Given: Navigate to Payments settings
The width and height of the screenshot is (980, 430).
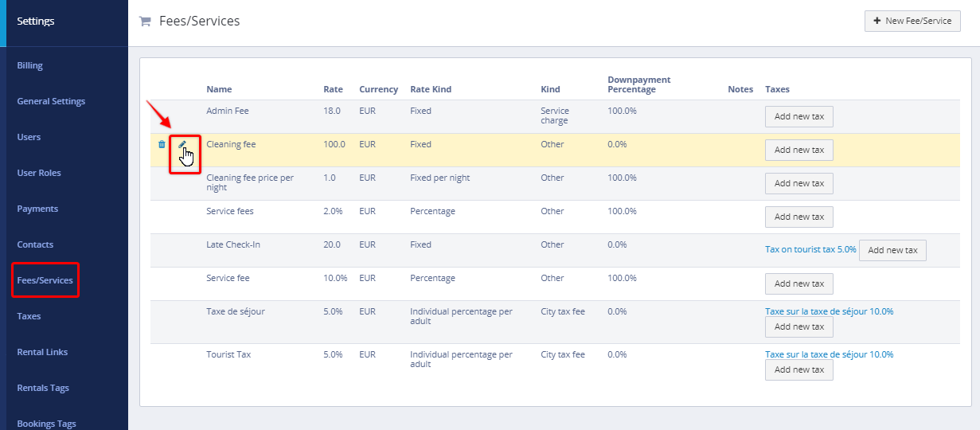Looking at the screenshot, I should 37,209.
